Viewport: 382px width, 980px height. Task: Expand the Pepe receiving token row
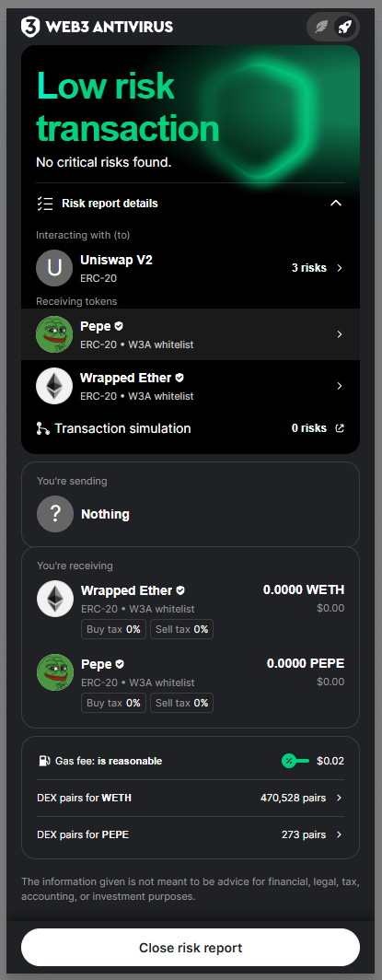[191, 334]
